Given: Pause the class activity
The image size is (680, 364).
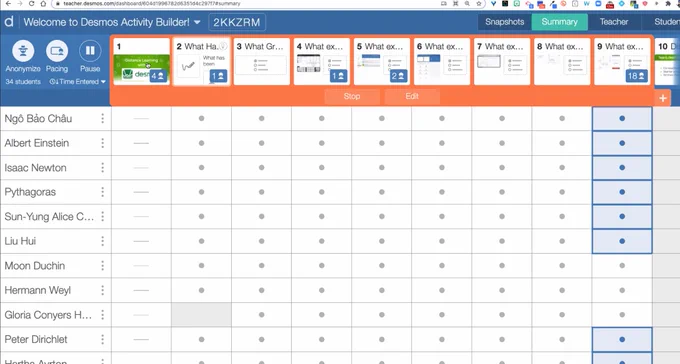Looking at the screenshot, I should [x=90, y=56].
